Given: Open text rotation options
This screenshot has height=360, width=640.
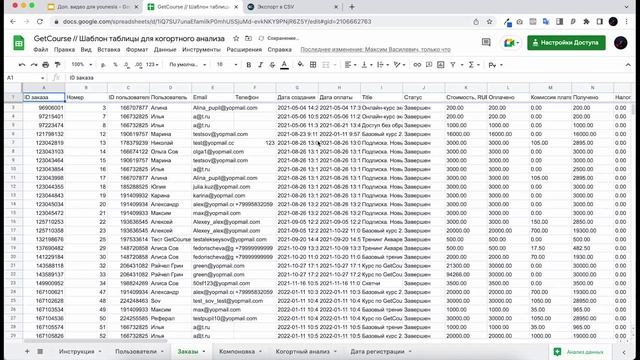Looking at the screenshot, I should (x=399, y=65).
